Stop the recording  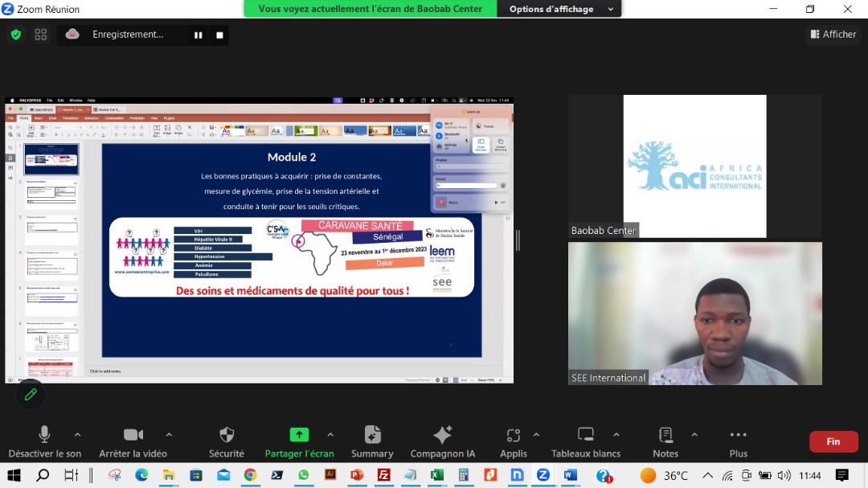pyautogui.click(x=219, y=35)
